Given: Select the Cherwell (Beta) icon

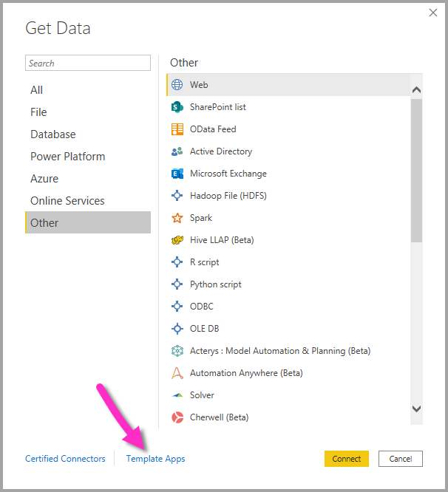Looking at the screenshot, I should pos(177,417).
